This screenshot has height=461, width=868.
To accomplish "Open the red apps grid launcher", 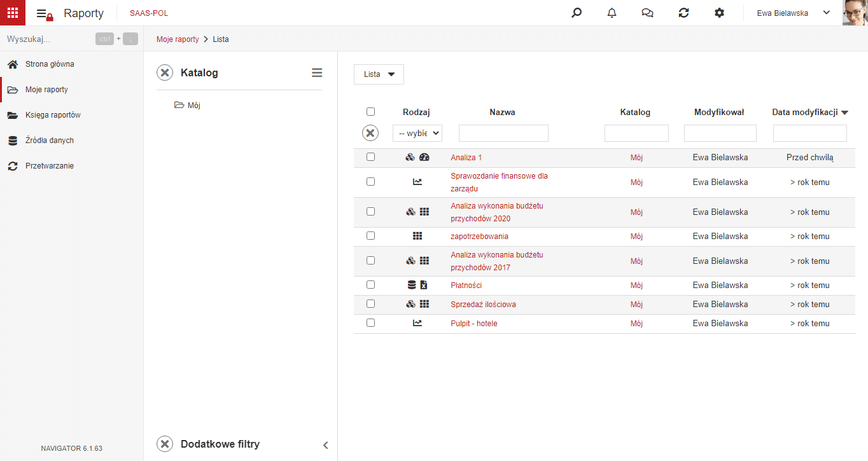I will pos(13,13).
